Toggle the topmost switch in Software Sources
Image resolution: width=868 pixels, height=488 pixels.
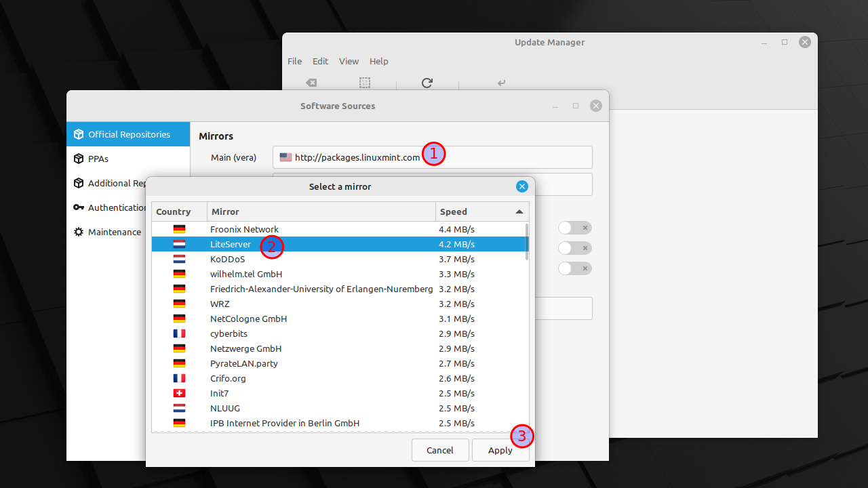(575, 228)
